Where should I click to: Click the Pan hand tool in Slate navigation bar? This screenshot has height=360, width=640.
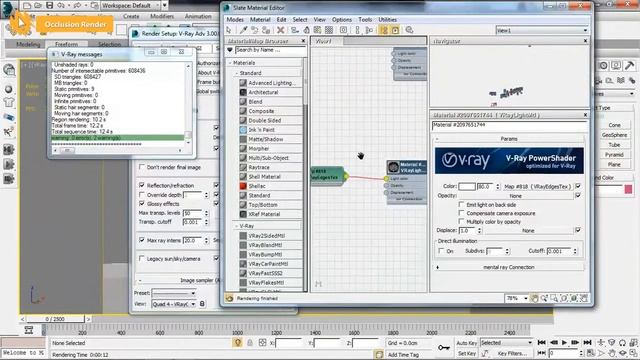click(534, 299)
